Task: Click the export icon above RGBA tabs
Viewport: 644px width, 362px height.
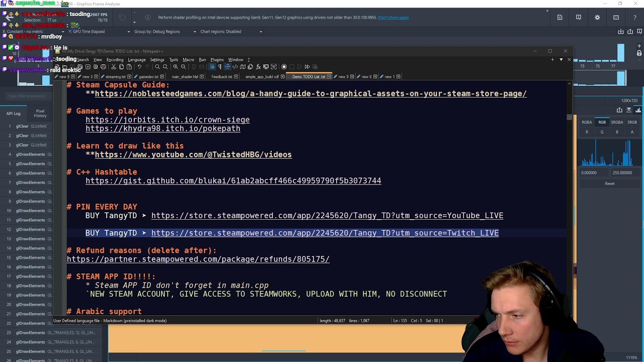Action: pyautogui.click(x=619, y=110)
